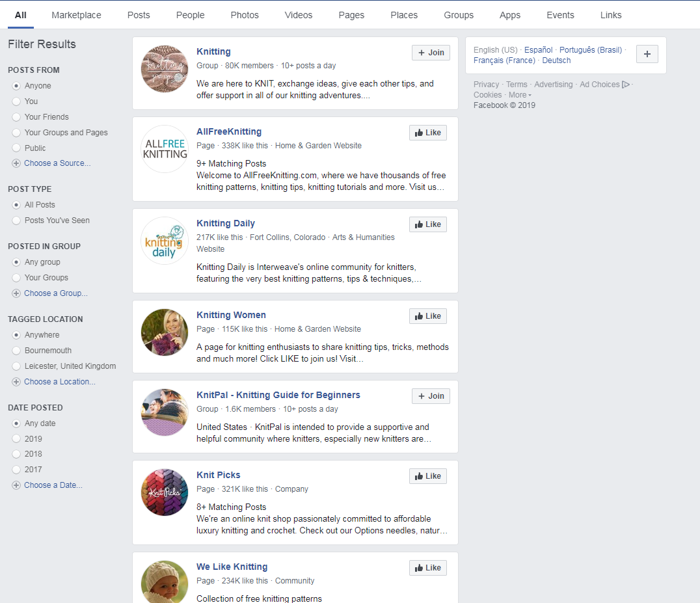Screen dimensions: 700x603
Task: Open the KnitPal group cover thumbnail
Action: 165,412
